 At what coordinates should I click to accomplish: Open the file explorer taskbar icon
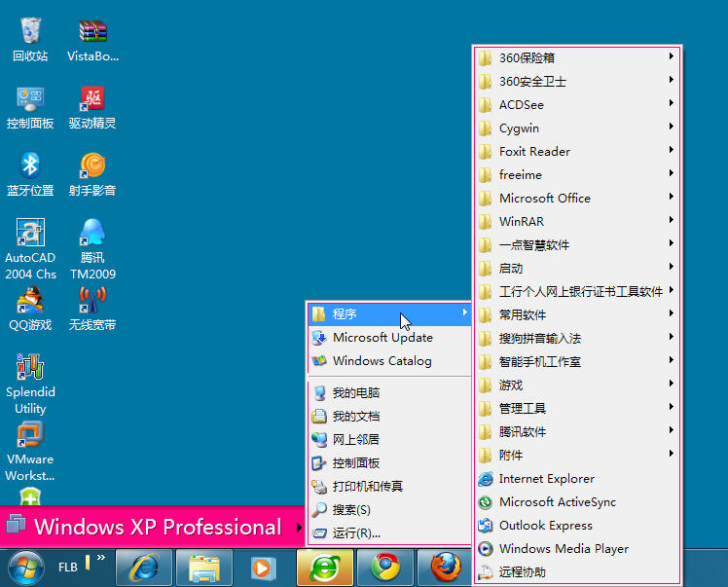pos(204,568)
